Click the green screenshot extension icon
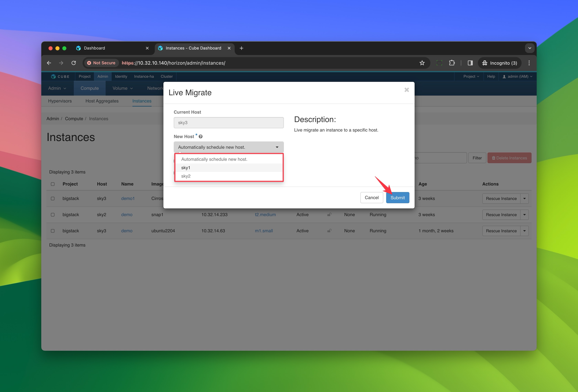 439,63
